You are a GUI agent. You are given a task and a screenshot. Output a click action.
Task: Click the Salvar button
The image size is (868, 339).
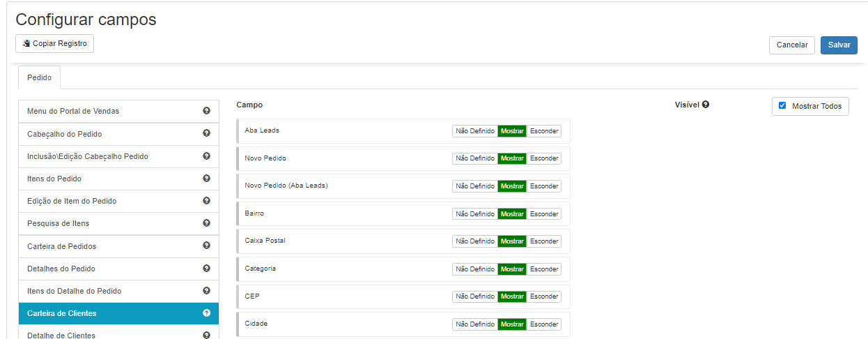839,45
